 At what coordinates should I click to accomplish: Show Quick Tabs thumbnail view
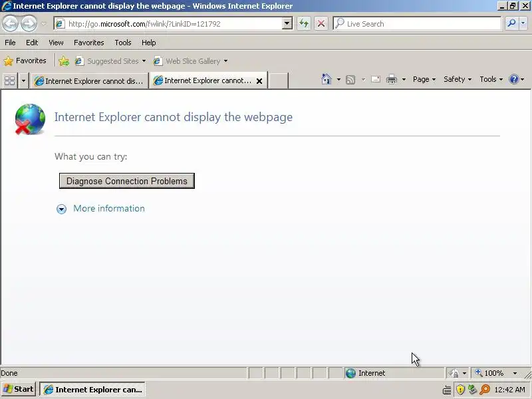(x=9, y=80)
